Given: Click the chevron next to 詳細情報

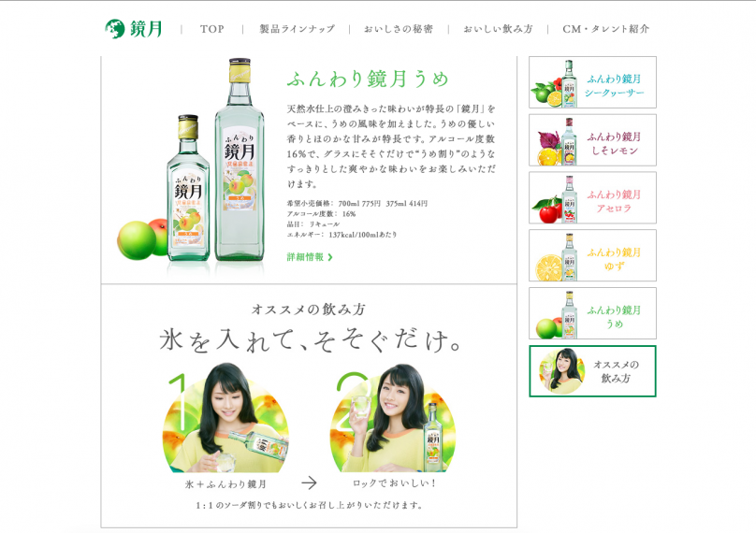Looking at the screenshot, I should tap(330, 257).
